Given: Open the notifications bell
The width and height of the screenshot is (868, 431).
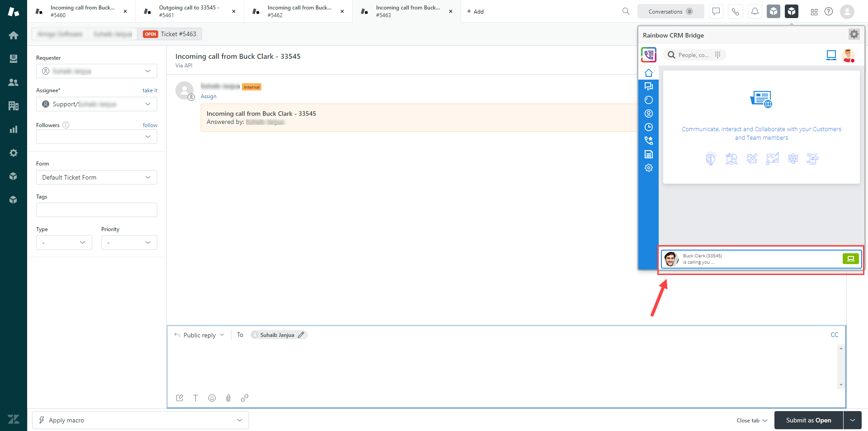Looking at the screenshot, I should (755, 11).
